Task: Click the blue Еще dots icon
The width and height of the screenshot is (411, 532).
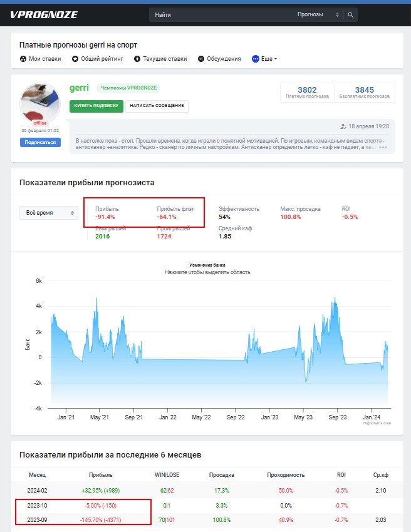Action: tap(255, 59)
